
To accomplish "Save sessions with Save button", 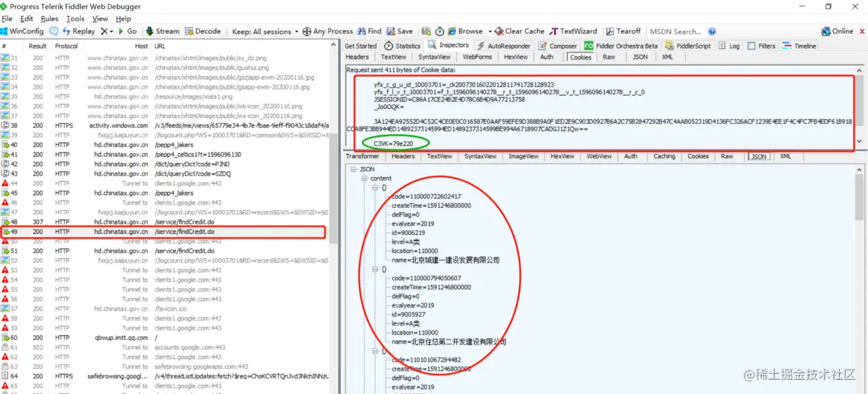I will (400, 31).
